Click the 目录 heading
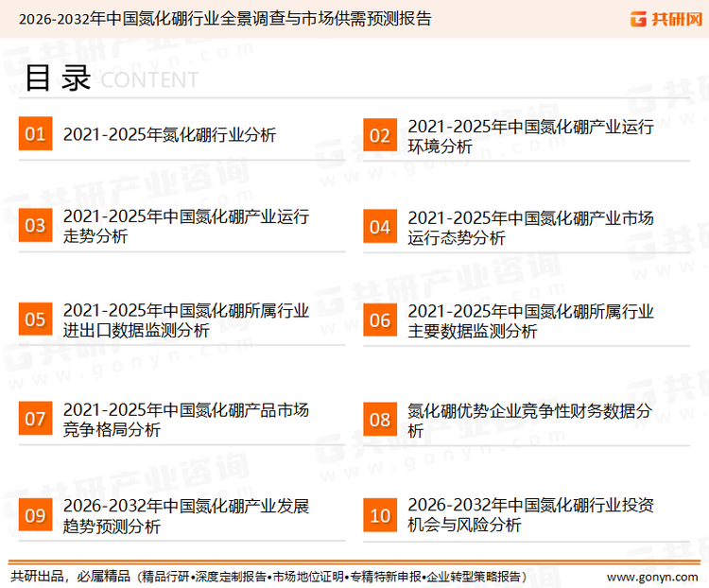The height and width of the screenshot is (588, 709). tap(58, 78)
